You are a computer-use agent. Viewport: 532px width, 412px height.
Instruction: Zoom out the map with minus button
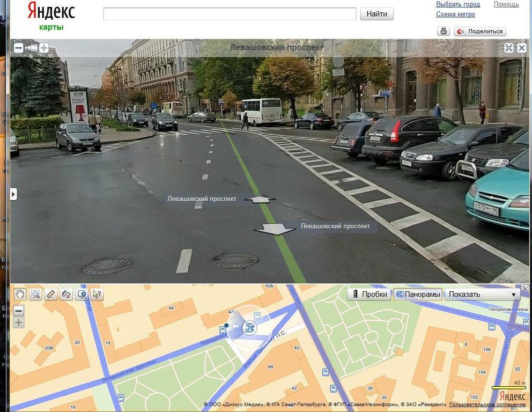point(19,311)
